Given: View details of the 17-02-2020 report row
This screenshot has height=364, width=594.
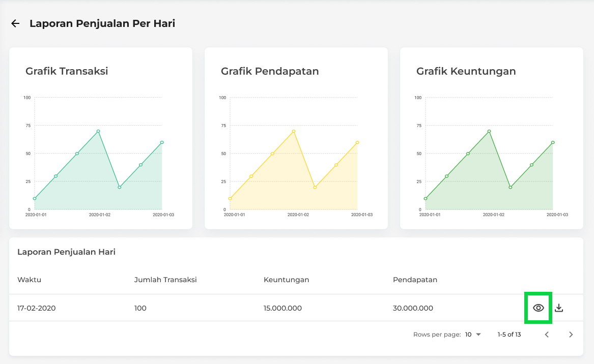Looking at the screenshot, I should coord(538,308).
